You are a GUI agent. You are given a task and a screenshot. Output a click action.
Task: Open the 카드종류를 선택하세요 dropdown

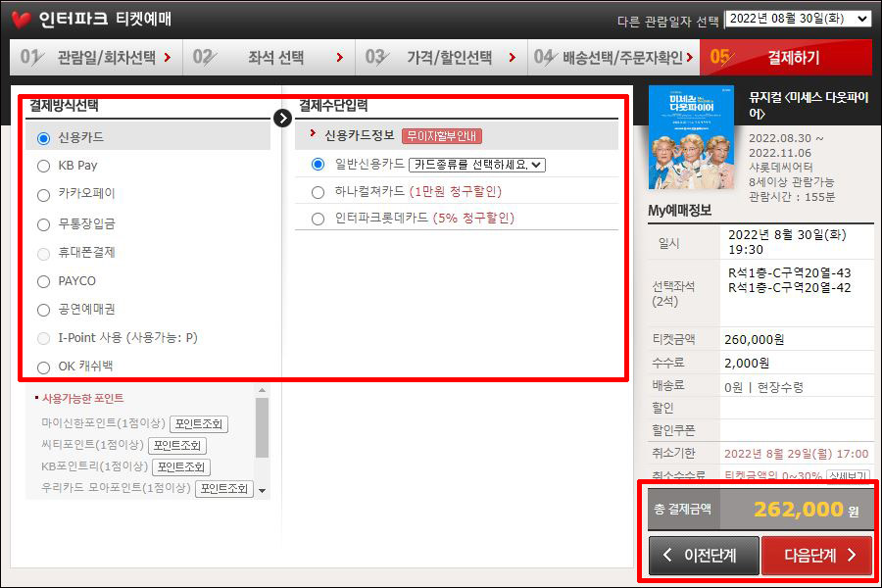coord(477,165)
